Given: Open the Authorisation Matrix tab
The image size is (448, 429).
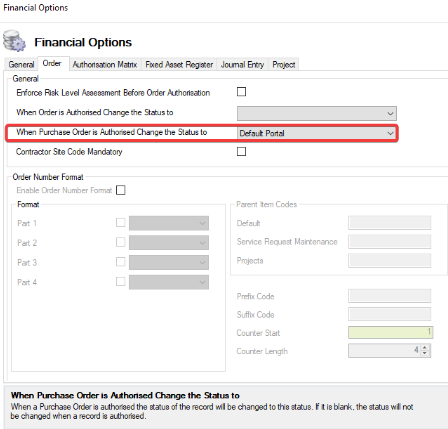Looking at the screenshot, I should coord(105,64).
